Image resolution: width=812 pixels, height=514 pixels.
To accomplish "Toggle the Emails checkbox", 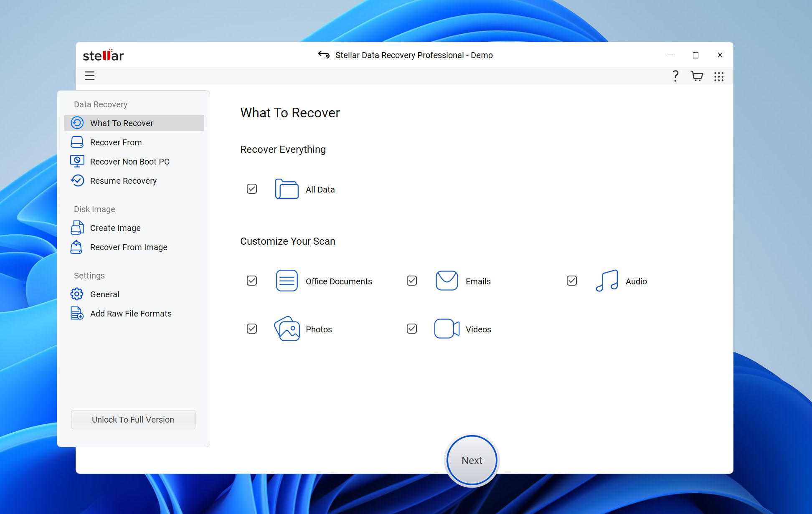I will point(412,281).
